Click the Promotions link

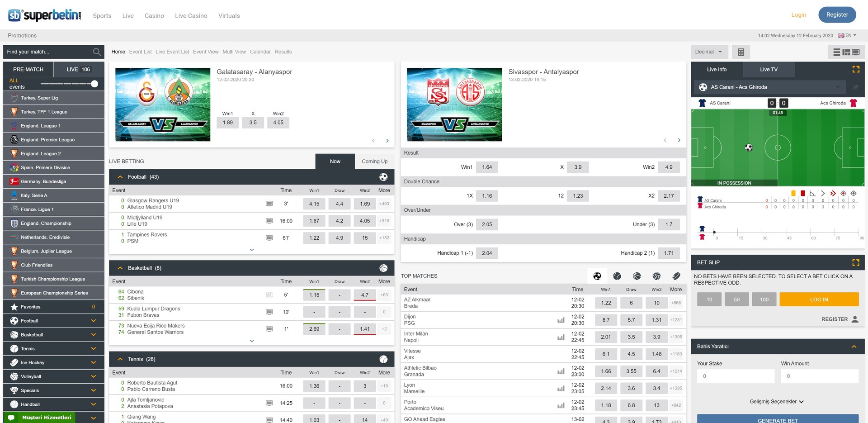22,36
